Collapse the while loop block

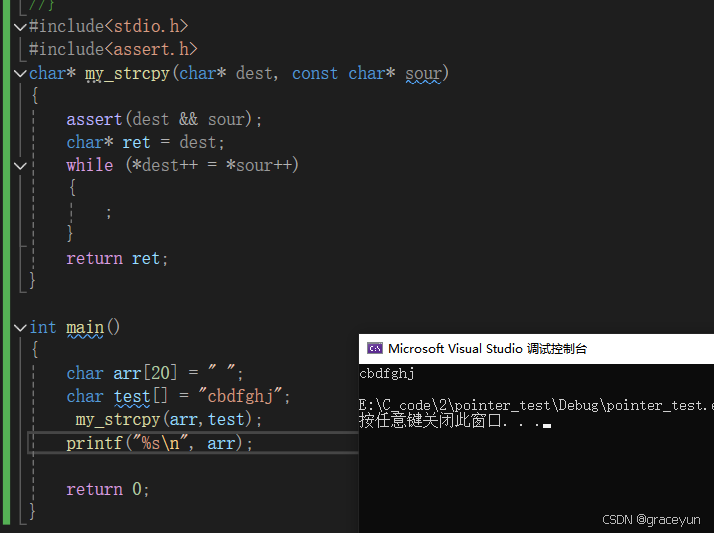(x=20, y=166)
